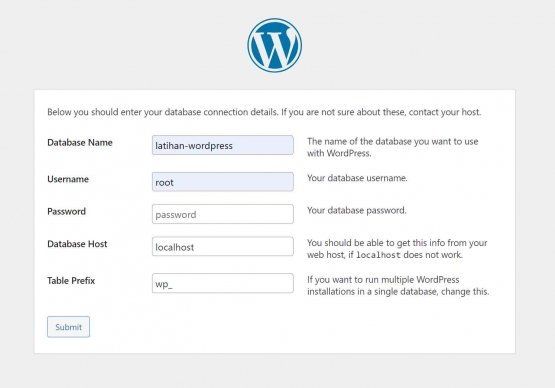The height and width of the screenshot is (388, 555).
Task: Click the 'Table Prefix' label
Action: pyautogui.click(x=71, y=281)
